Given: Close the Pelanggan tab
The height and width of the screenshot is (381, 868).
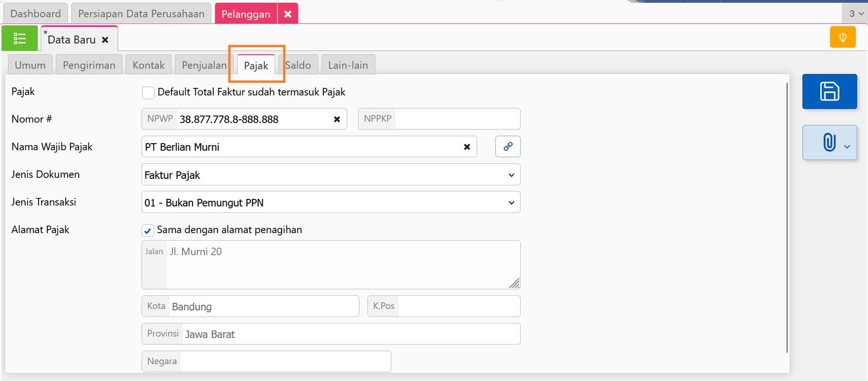Looking at the screenshot, I should (x=288, y=14).
